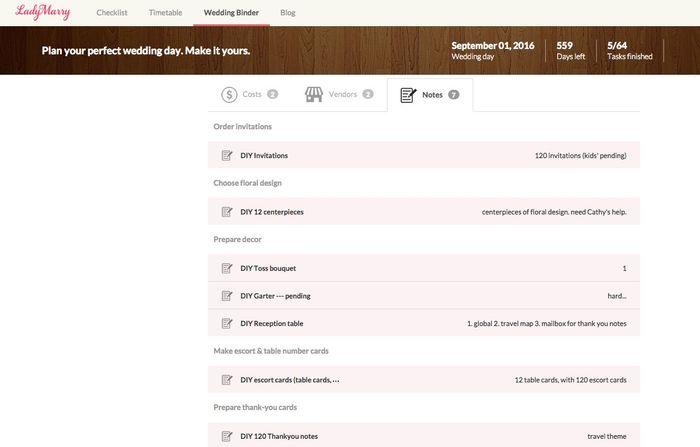Screen dimensions: 700x447
Task: Click note icon beside DIY 120 Thankyou notes
Action: pos(226,436)
